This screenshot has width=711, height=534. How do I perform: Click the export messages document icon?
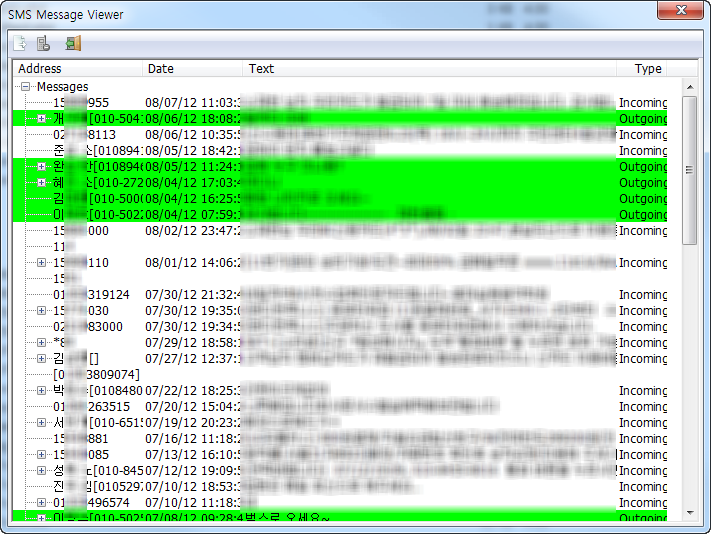click(20, 44)
